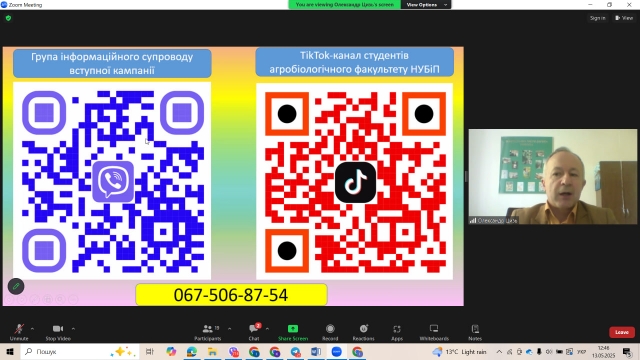640x360 pixels.
Task: Open the Zoom Apps panel
Action: (x=397, y=332)
